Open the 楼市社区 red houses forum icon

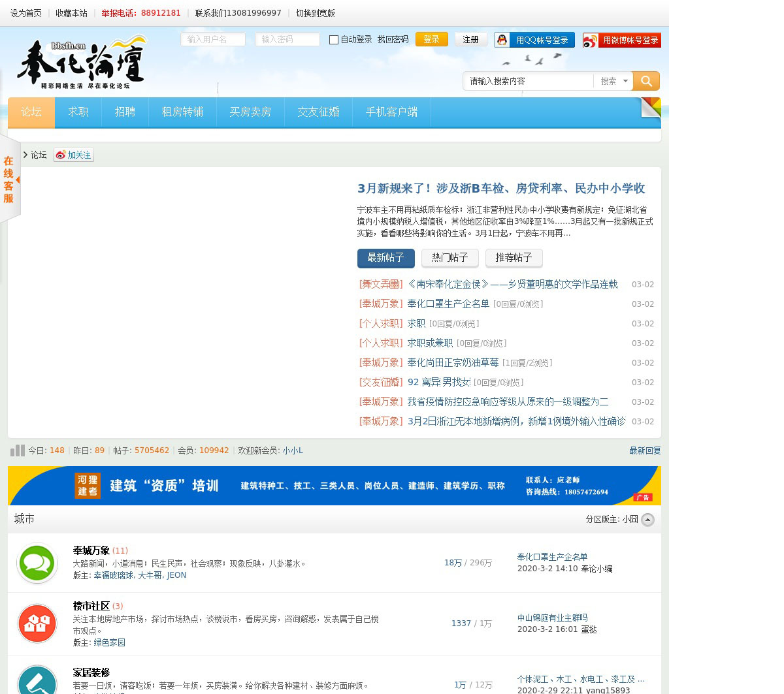click(x=37, y=623)
